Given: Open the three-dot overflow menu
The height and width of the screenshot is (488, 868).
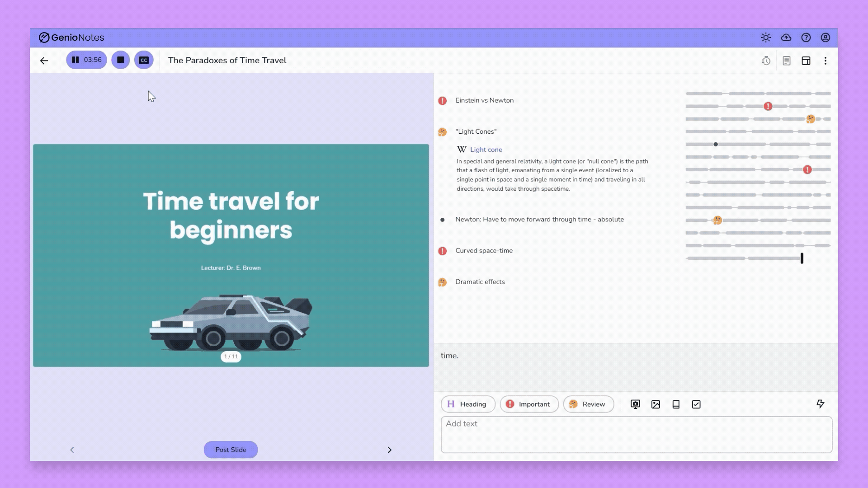Looking at the screenshot, I should point(826,60).
